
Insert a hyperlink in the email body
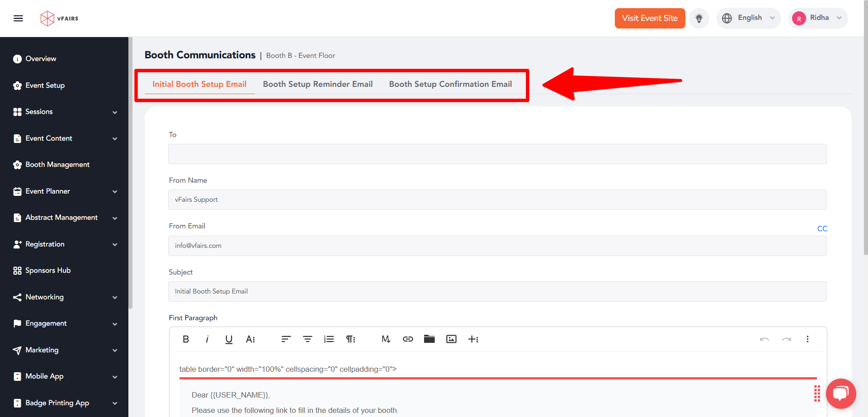point(408,339)
